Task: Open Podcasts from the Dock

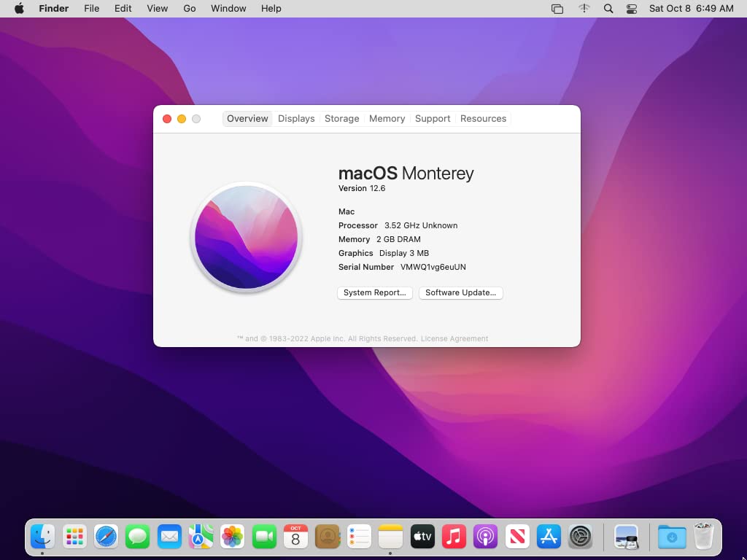Action: [485, 537]
